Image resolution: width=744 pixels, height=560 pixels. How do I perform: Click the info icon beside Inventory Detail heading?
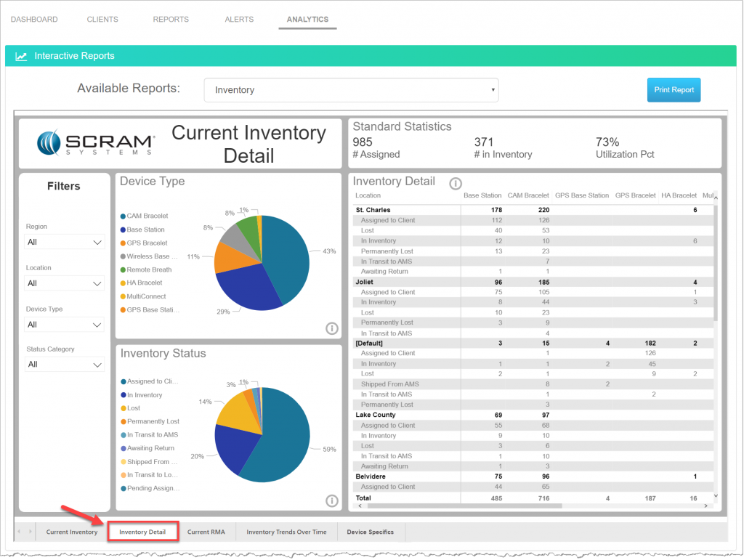455,182
